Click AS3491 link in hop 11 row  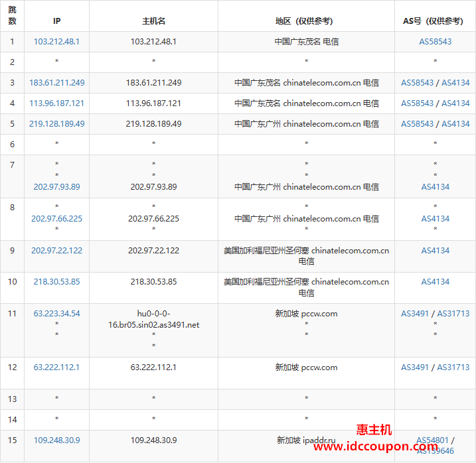tap(415, 314)
